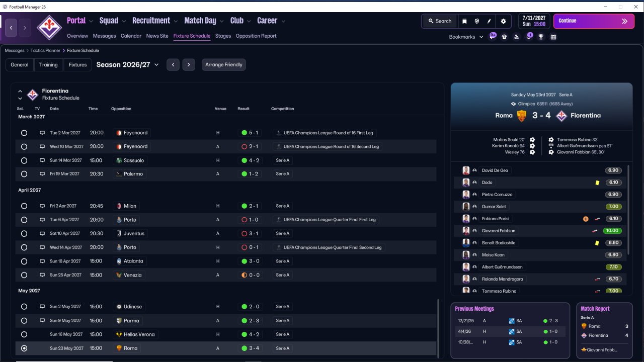Image resolution: width=644 pixels, height=362 pixels.
Task: Open the world globe icon in the top bar
Action: point(477,21)
